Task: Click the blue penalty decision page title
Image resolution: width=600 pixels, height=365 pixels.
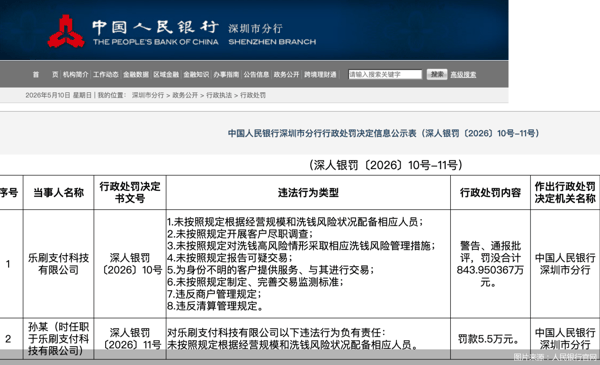Action: (x=383, y=133)
